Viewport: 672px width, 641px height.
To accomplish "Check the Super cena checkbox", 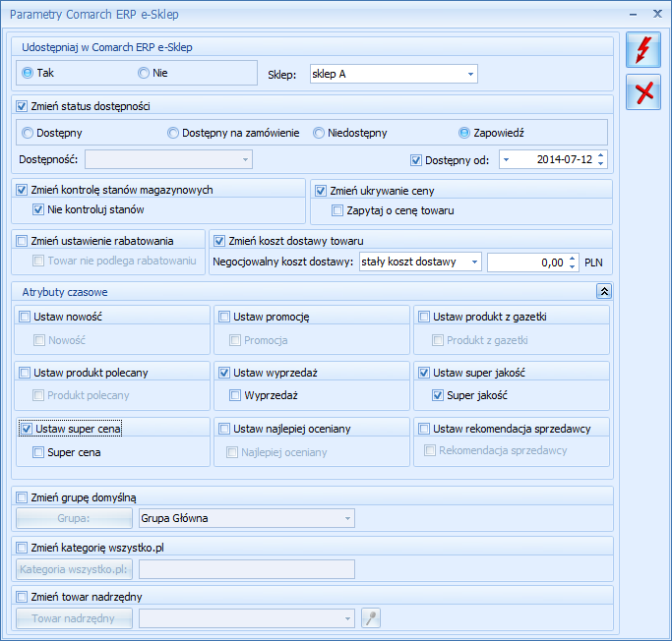I will [38, 452].
